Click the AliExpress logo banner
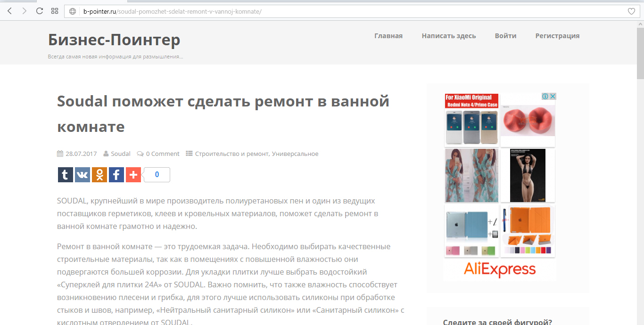The width and height of the screenshot is (644, 325). point(500,269)
